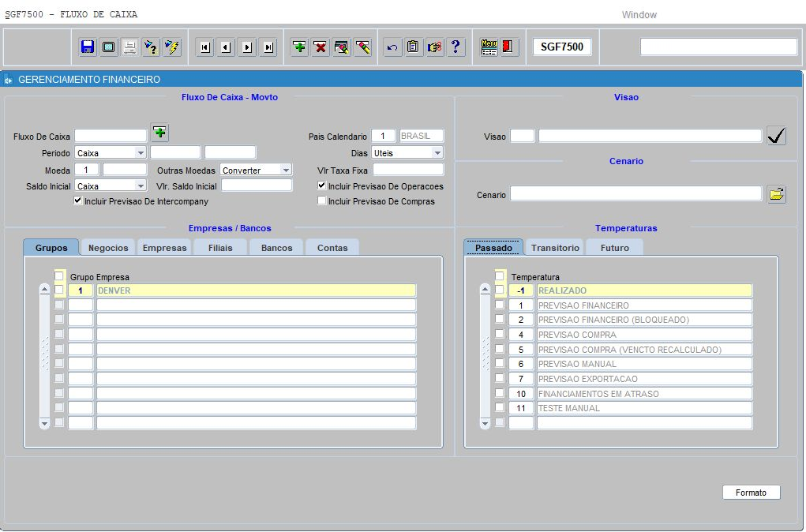
Task: Toggle the Temperatura select-all checkbox
Action: pyautogui.click(x=499, y=276)
